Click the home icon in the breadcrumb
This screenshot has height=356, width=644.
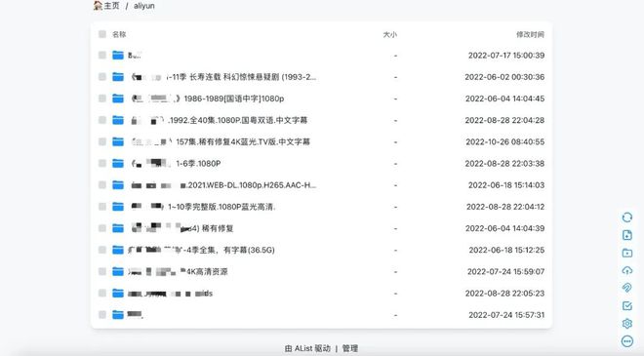(98, 5)
